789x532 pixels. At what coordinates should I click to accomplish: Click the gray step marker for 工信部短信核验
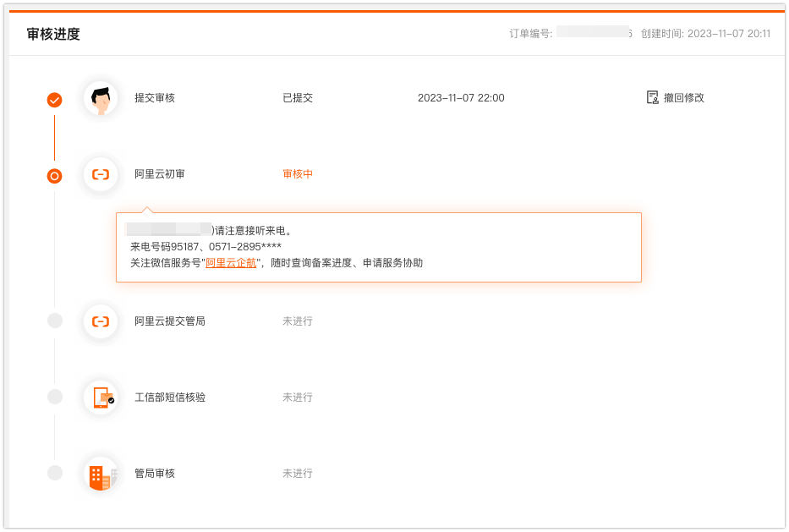55,397
